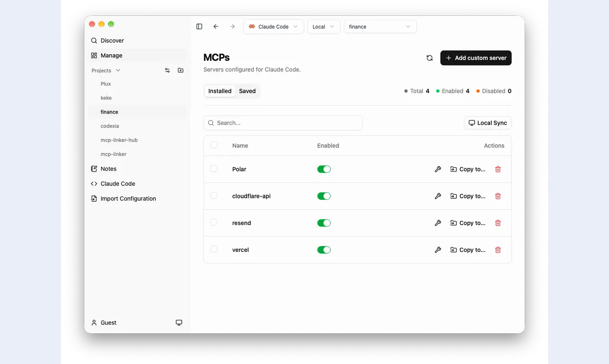609x364 pixels.
Task: Open configuration wrench for vercel
Action: 438,250
